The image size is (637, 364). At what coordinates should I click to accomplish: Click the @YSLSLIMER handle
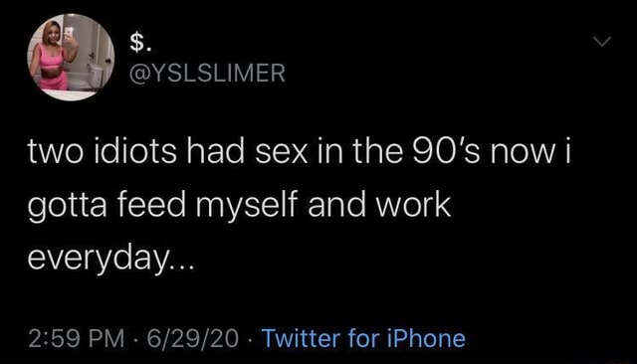pos(207,73)
